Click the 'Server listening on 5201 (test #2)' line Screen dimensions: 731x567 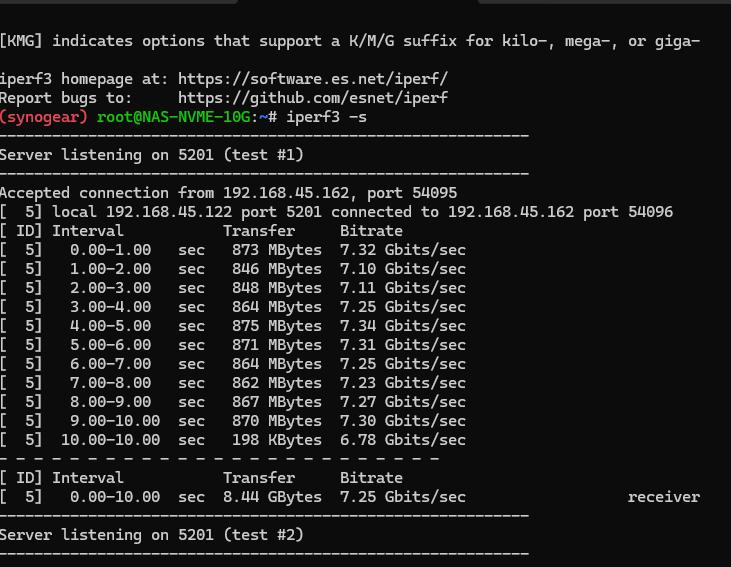click(152, 535)
